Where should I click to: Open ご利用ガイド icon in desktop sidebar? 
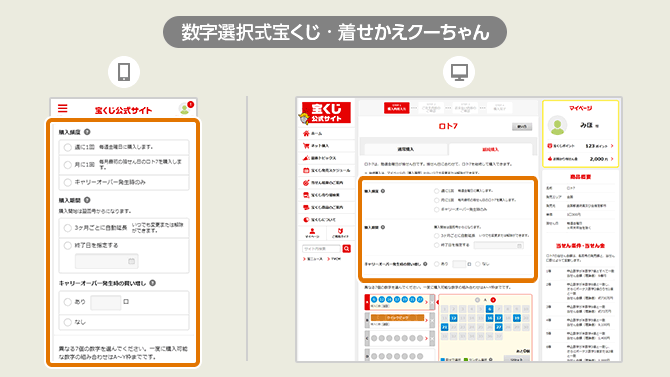point(341,233)
